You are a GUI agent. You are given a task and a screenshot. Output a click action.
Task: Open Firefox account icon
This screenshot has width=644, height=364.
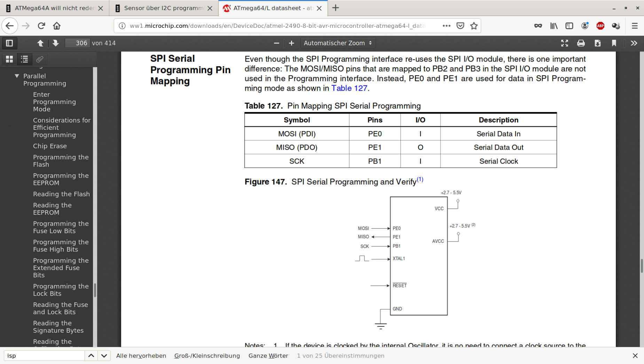point(585,26)
